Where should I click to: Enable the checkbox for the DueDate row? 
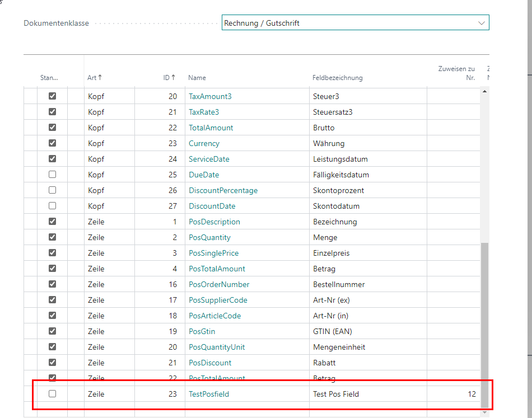point(53,175)
